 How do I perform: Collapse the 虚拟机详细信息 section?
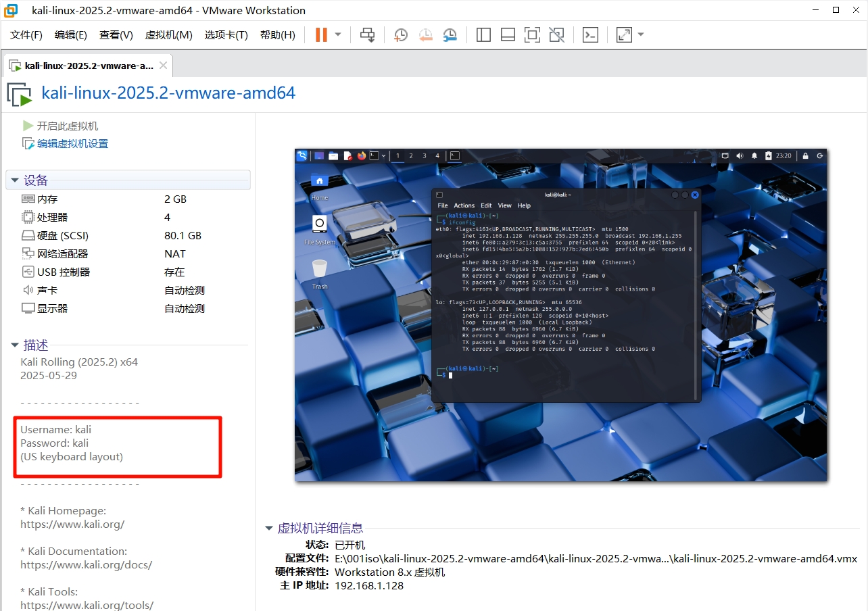(x=269, y=529)
